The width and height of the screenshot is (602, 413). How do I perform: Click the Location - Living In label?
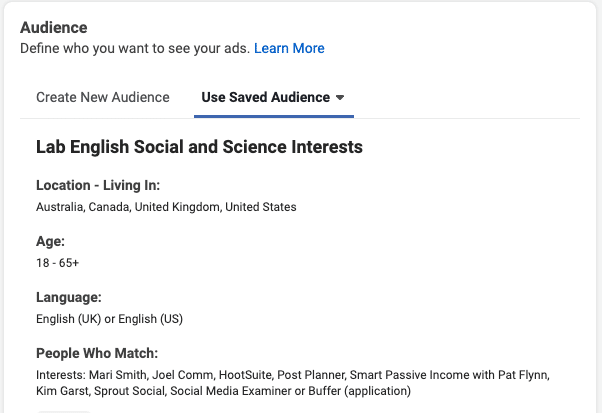(98, 185)
